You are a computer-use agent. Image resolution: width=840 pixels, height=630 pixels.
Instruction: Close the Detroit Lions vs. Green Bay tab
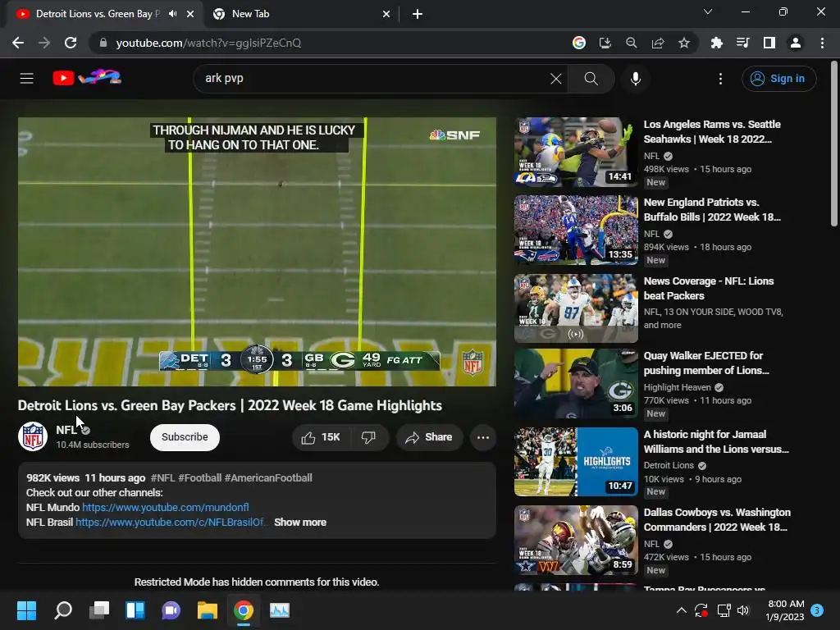coord(190,14)
